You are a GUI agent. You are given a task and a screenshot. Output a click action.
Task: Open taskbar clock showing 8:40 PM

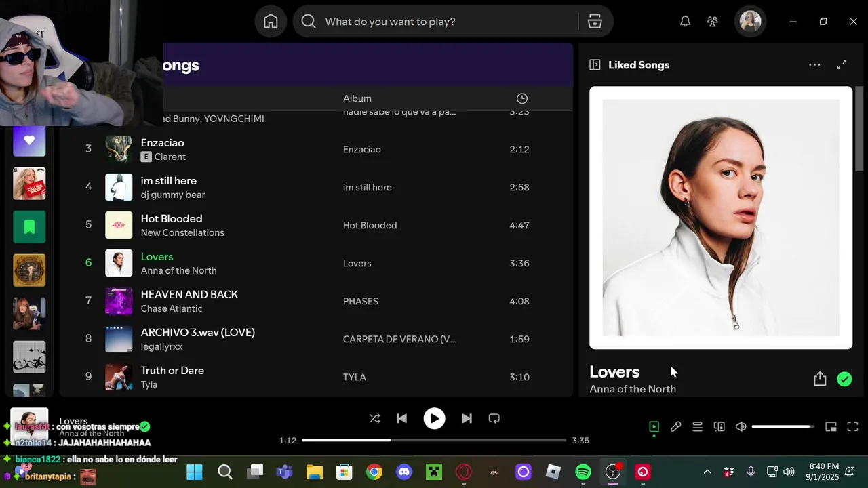(823, 472)
